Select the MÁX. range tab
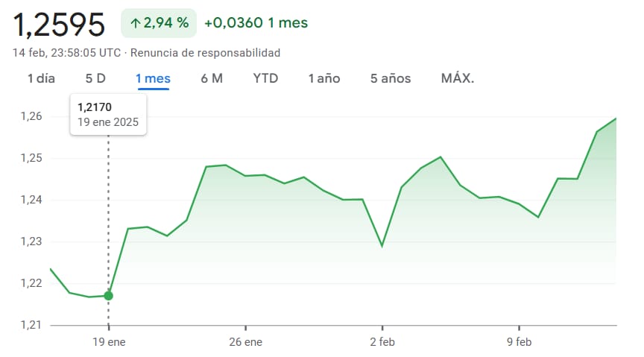 coord(458,78)
